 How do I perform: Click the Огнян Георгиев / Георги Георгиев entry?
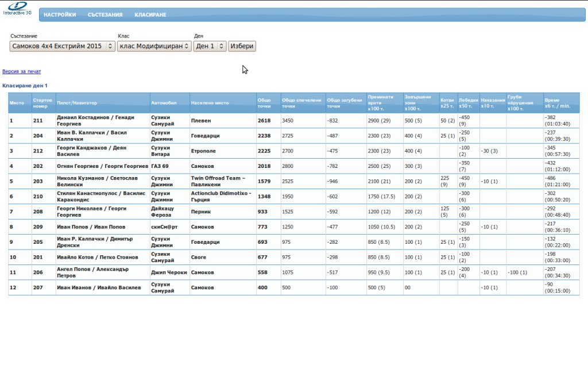coord(102,166)
